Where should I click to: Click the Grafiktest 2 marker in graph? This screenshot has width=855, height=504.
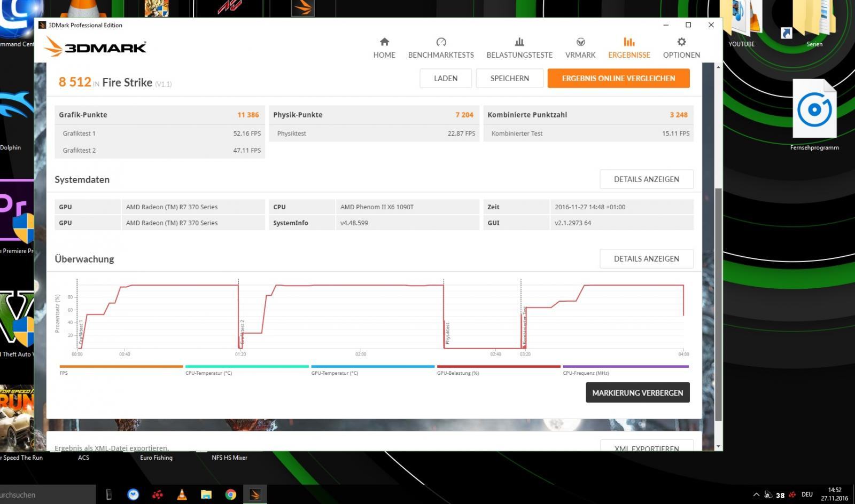coord(242,332)
